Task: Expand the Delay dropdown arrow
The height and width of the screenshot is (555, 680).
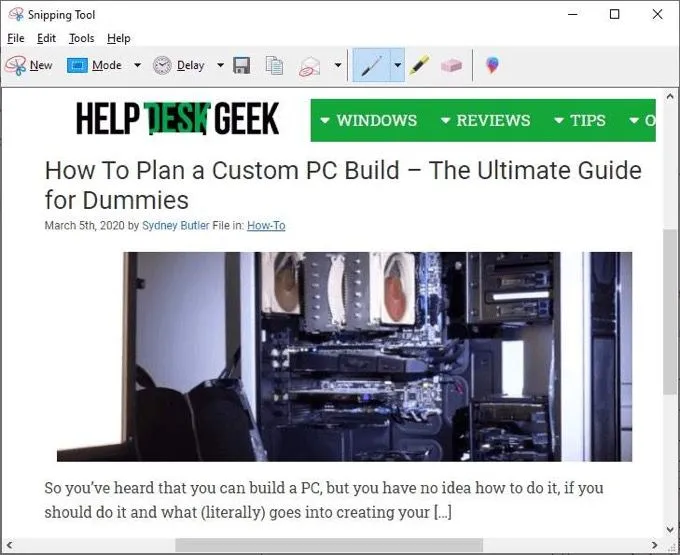Action: [x=220, y=66]
